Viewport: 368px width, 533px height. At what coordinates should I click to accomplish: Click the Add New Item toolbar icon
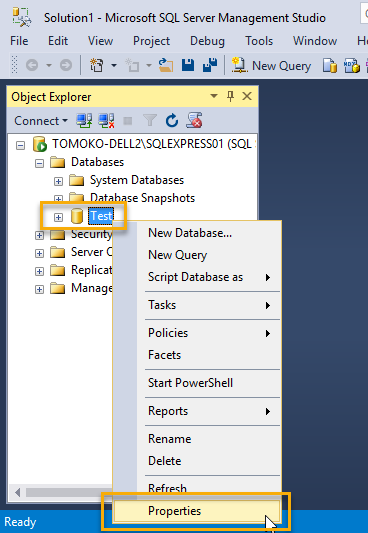133,65
